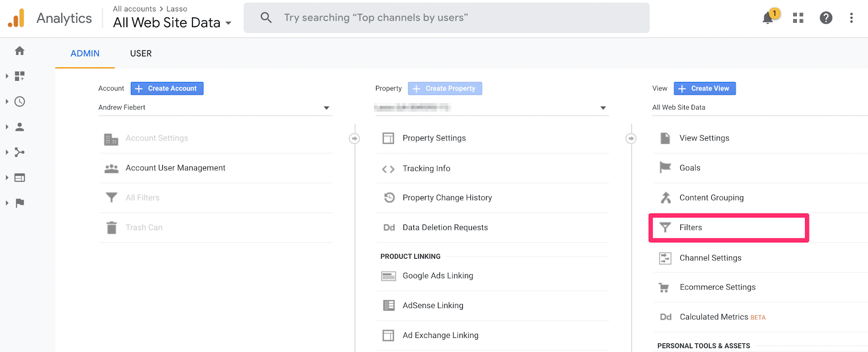Click the Goals flag icon
868x352 pixels.
665,168
